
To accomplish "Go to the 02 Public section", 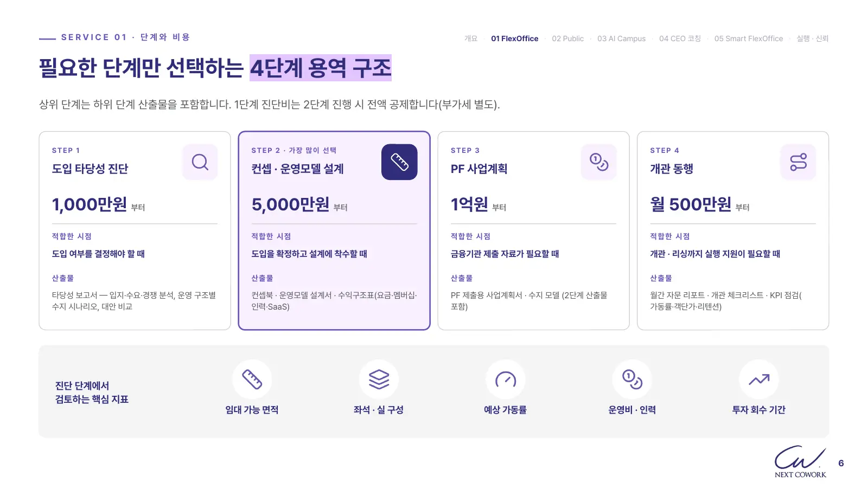I will (568, 38).
